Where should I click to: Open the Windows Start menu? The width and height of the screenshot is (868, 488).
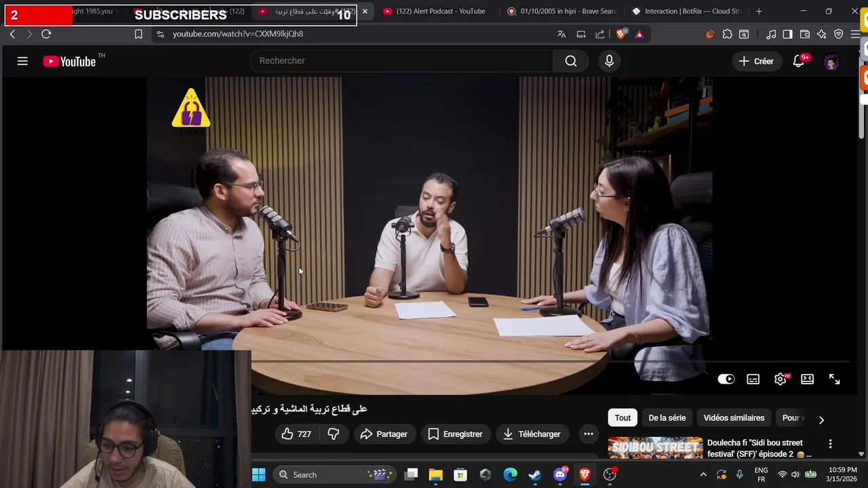point(258,474)
